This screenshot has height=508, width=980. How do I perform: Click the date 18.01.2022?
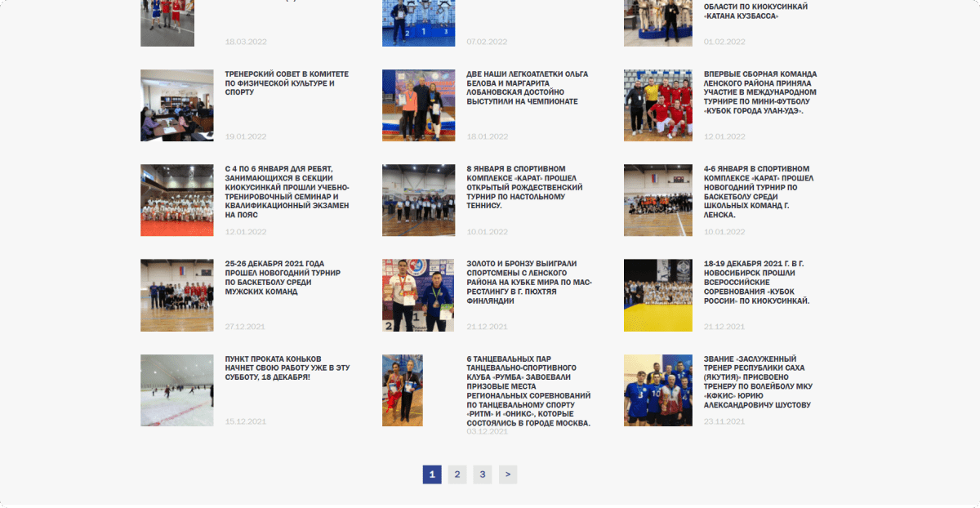[x=488, y=136]
